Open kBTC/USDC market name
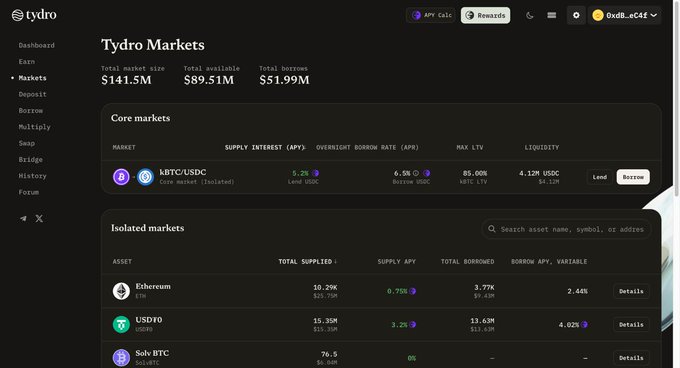 pyautogui.click(x=183, y=172)
